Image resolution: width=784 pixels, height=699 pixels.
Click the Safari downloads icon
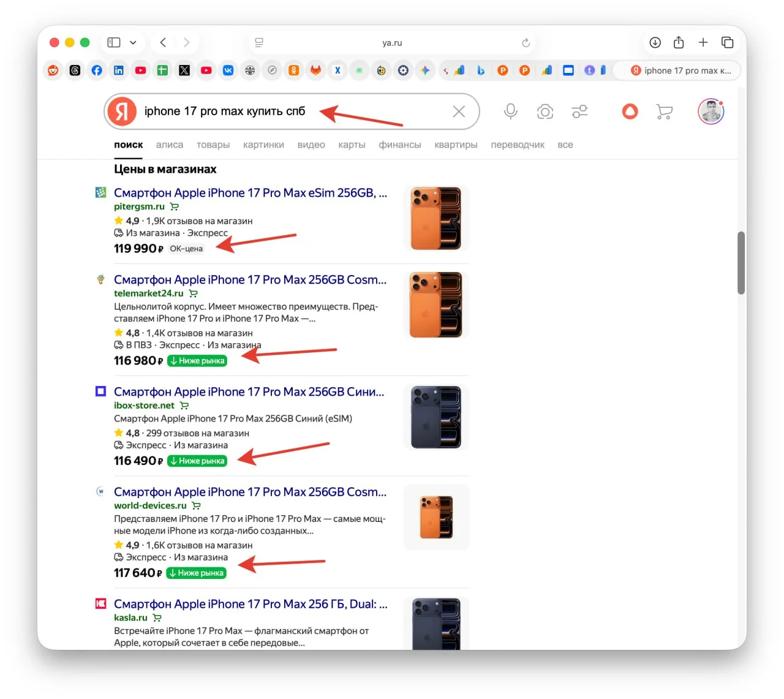coord(655,42)
